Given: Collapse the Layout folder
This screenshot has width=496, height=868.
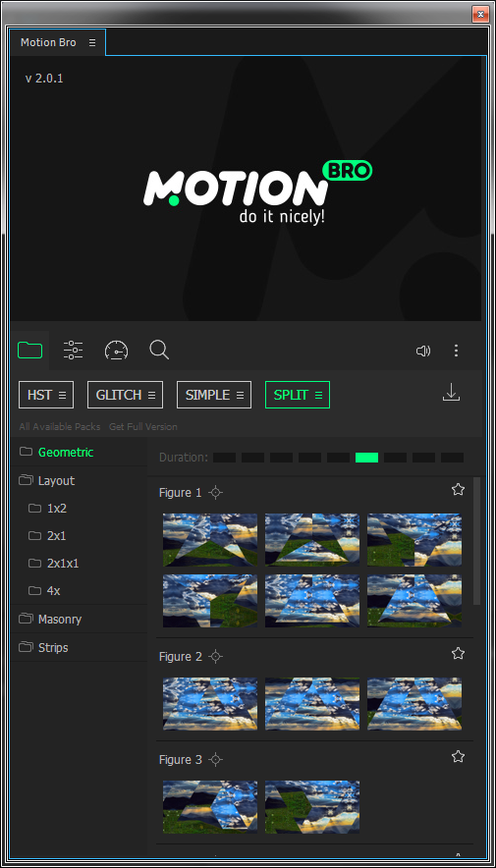Looking at the screenshot, I should tap(79, 480).
